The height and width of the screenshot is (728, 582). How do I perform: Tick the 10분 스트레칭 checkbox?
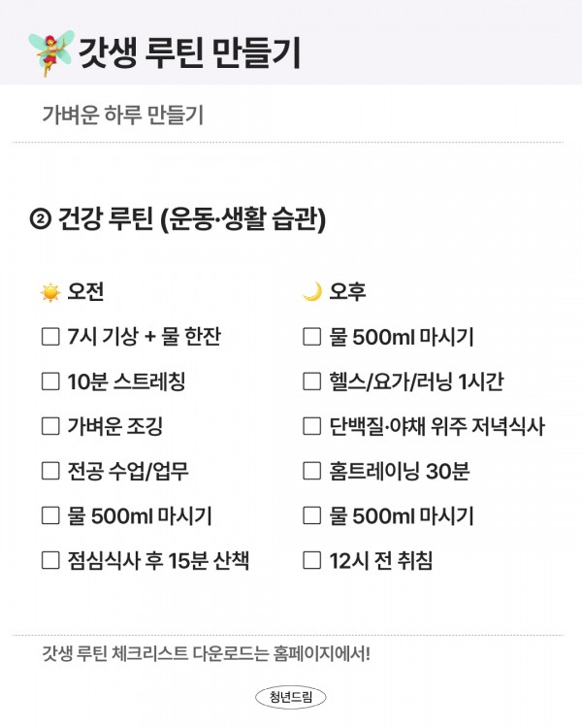pyautogui.click(x=50, y=381)
